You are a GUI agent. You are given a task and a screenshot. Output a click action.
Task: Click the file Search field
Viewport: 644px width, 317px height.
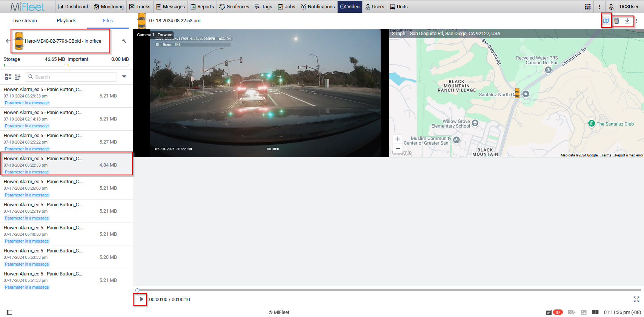pyautogui.click(x=71, y=77)
